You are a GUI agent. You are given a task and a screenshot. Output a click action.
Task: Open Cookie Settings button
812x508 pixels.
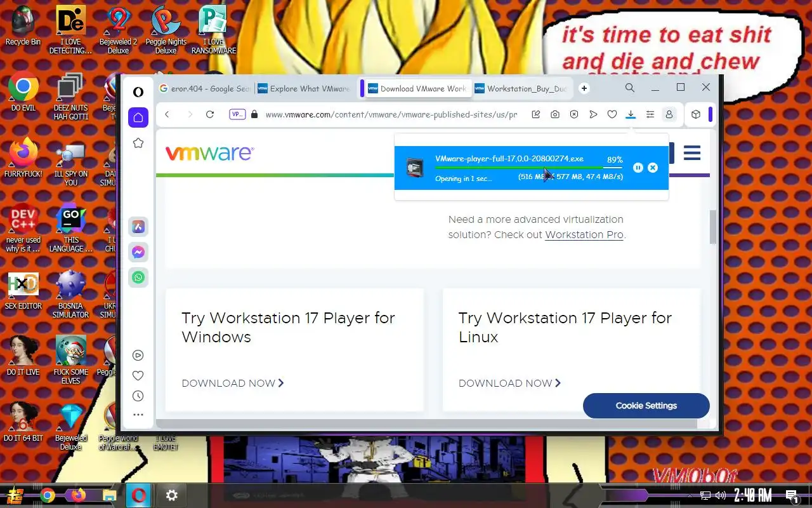(x=646, y=406)
